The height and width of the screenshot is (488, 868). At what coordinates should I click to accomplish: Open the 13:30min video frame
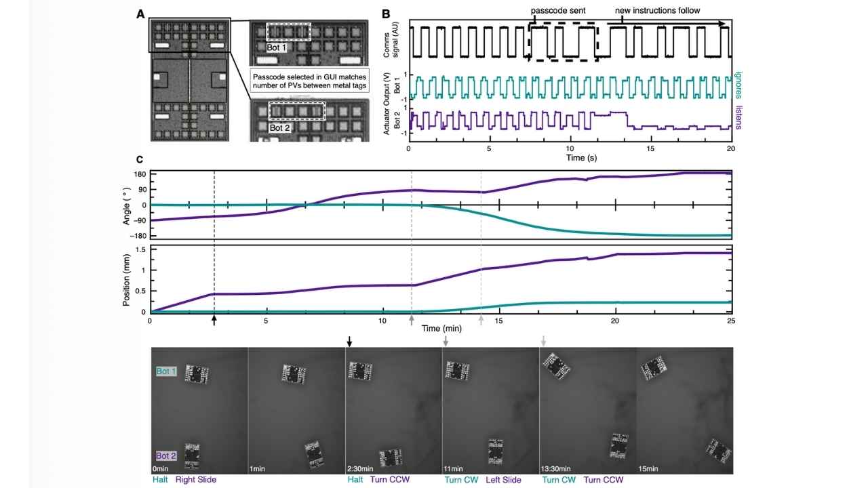[x=588, y=410]
